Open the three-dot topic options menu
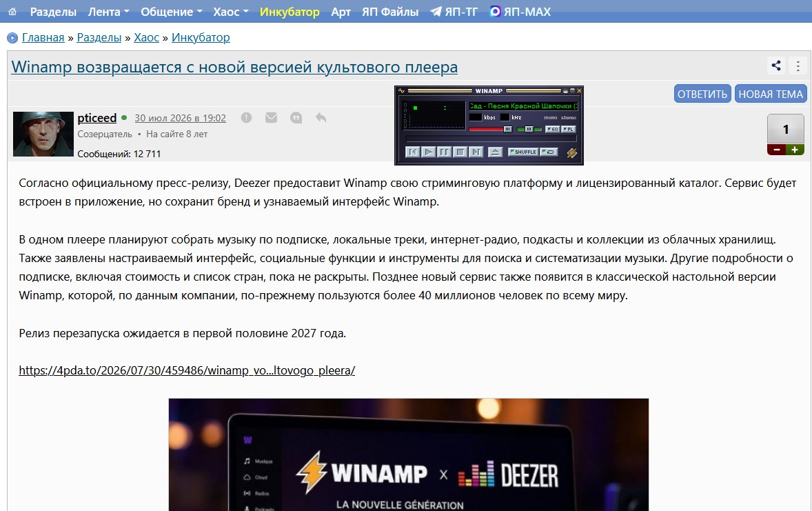812x511 pixels. pyautogui.click(x=798, y=66)
